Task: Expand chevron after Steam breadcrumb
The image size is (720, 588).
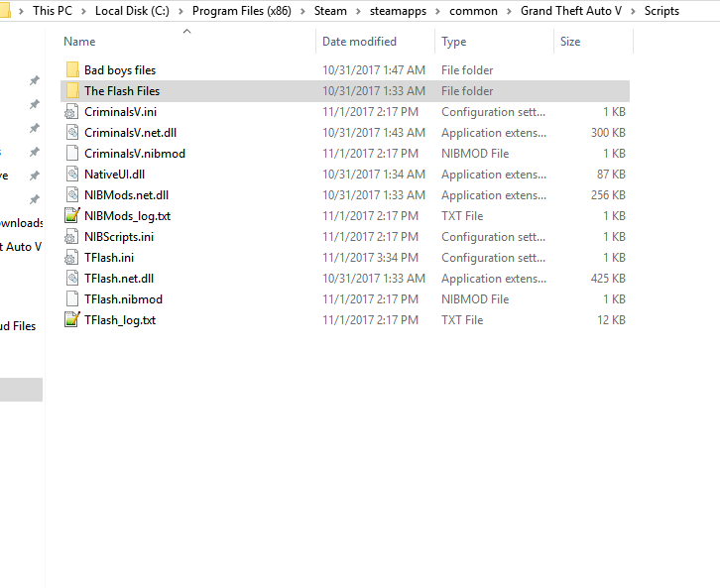Action: (358, 11)
